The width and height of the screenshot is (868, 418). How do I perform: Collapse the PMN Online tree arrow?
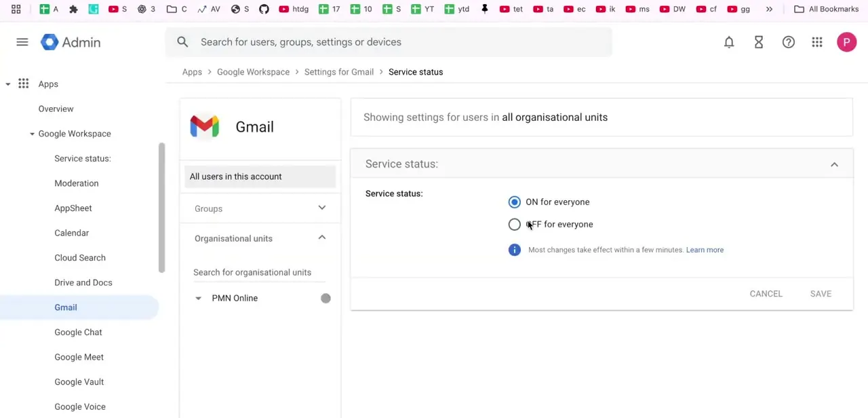point(198,298)
